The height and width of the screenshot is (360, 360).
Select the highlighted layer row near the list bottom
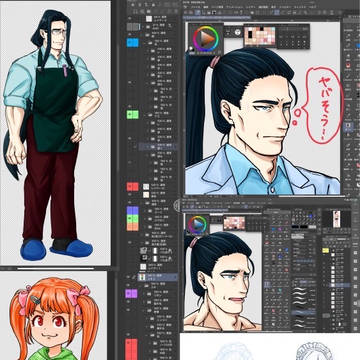[x=158, y=277]
